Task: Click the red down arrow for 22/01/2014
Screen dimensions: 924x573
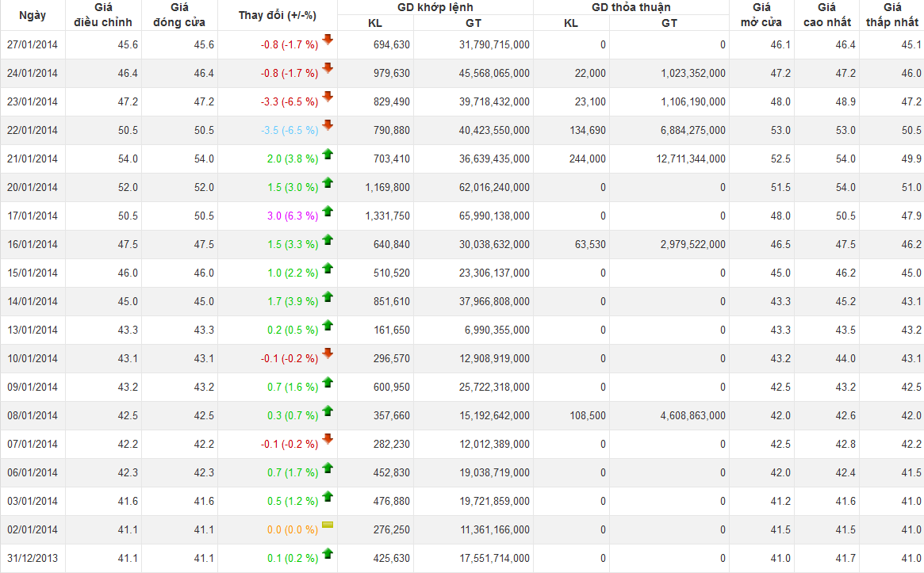Action: point(328,126)
